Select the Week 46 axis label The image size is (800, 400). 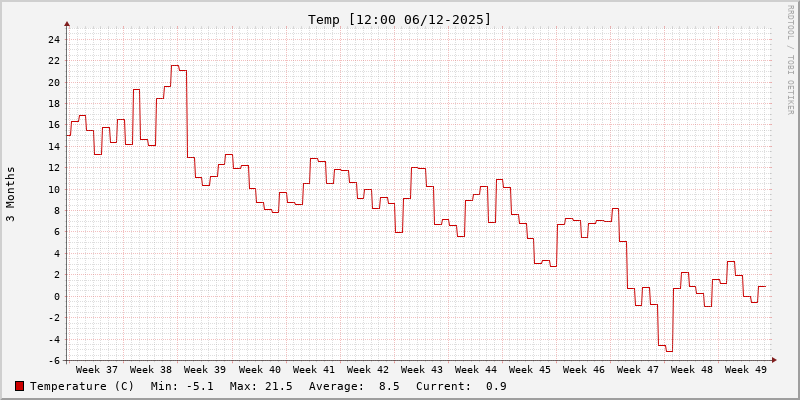point(584,369)
